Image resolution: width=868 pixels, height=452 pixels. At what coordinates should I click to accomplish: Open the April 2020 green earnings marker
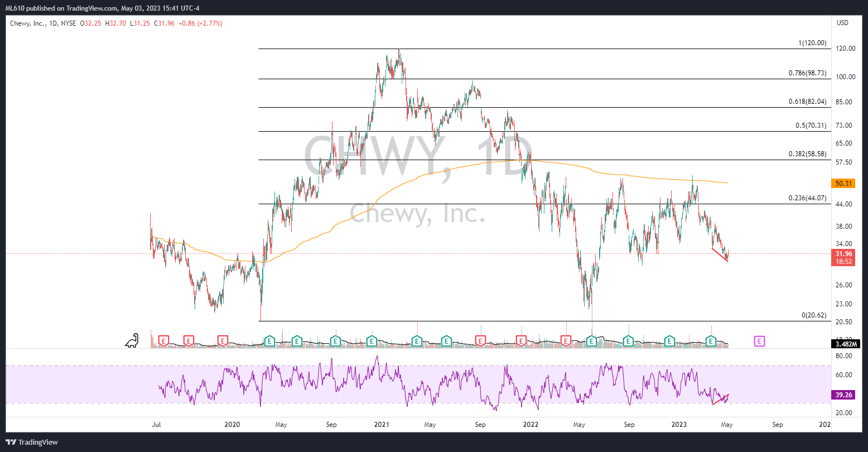tap(269, 340)
